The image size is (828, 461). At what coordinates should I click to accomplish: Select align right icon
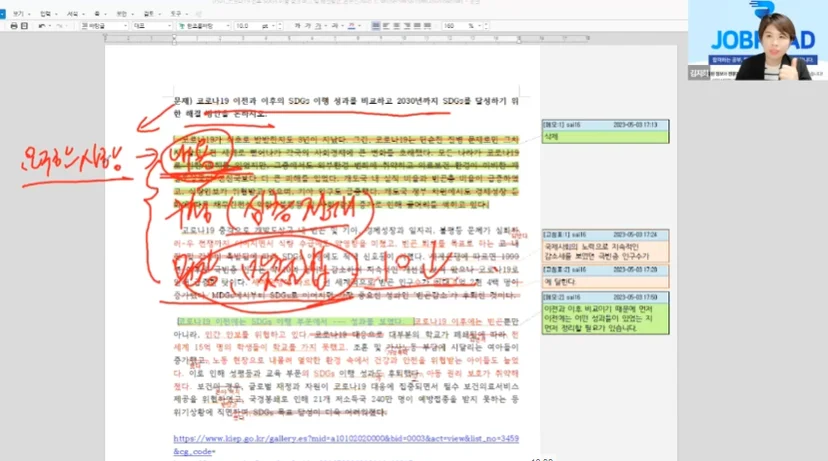(x=407, y=26)
